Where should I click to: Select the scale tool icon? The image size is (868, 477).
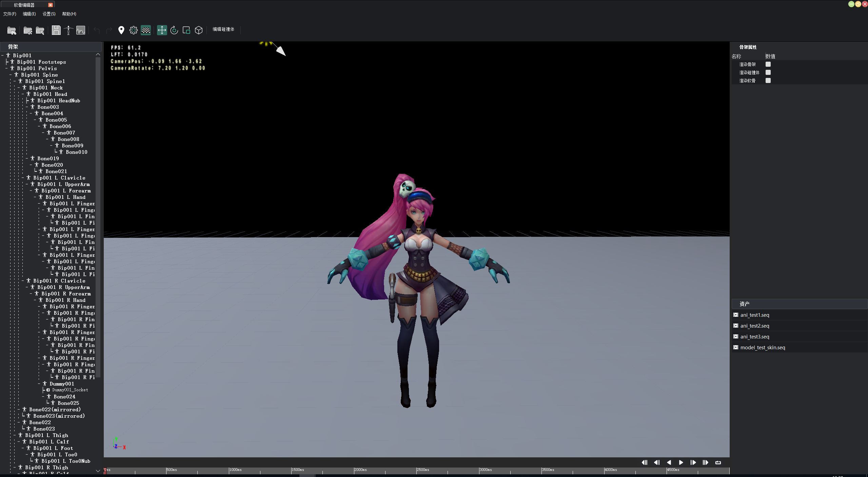pos(186,30)
